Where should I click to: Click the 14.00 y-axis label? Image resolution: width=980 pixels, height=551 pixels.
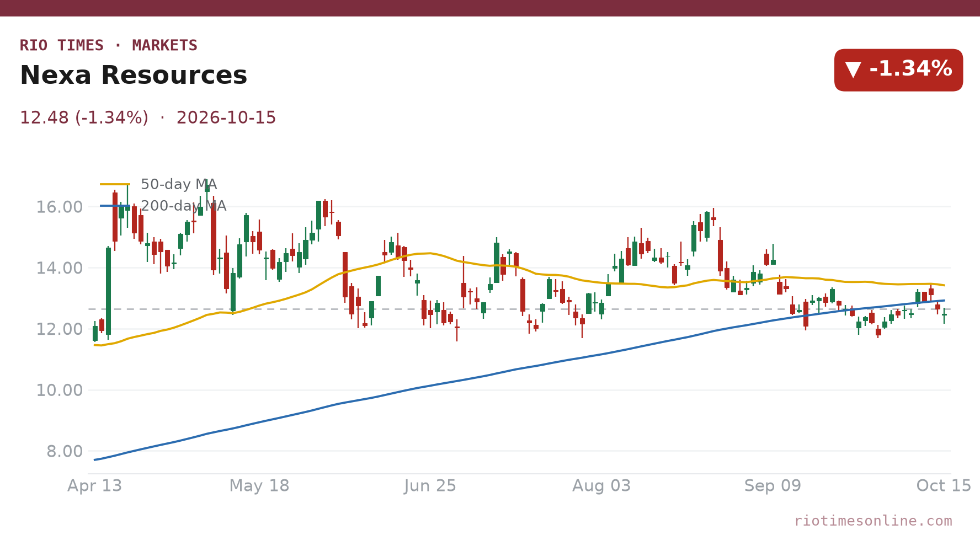[x=60, y=269]
